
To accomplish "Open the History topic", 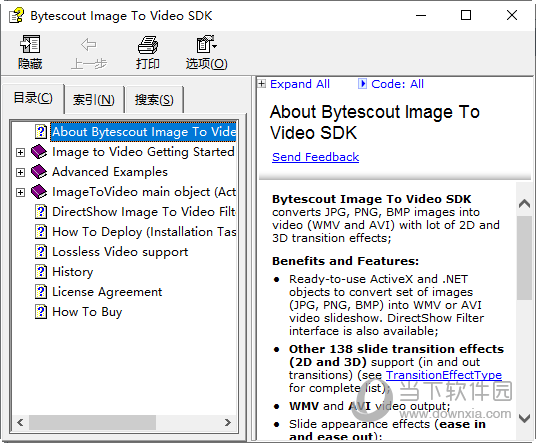I will point(72,272).
